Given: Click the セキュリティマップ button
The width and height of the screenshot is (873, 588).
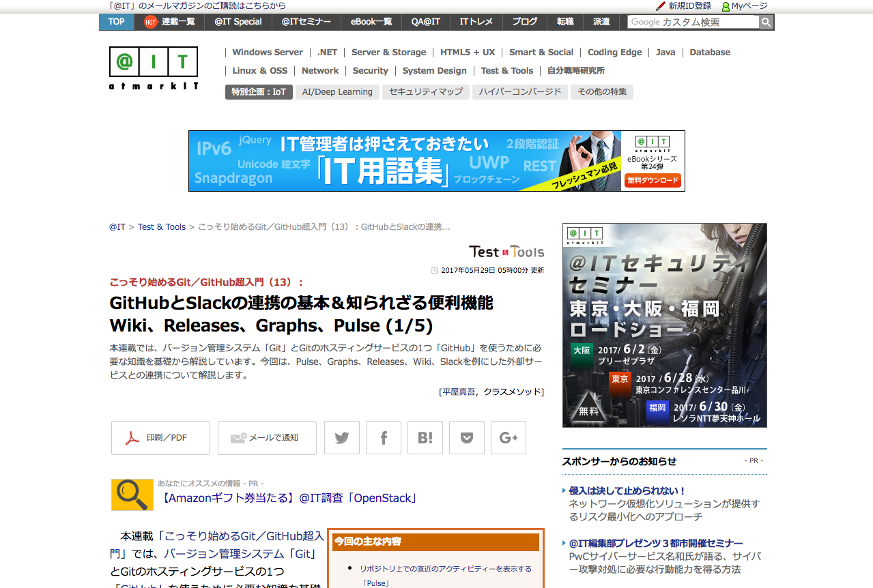Looking at the screenshot, I should [x=426, y=92].
